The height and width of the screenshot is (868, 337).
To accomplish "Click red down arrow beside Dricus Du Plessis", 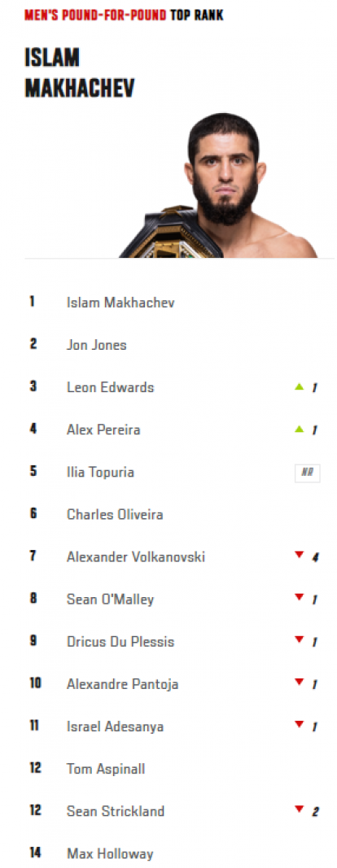I will pos(300,640).
